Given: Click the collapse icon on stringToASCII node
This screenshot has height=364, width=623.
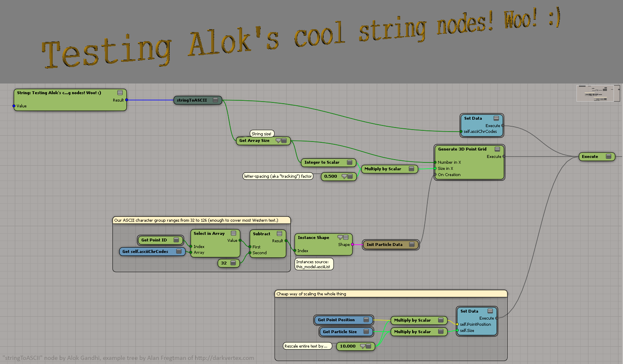Looking at the screenshot, I should click(215, 100).
